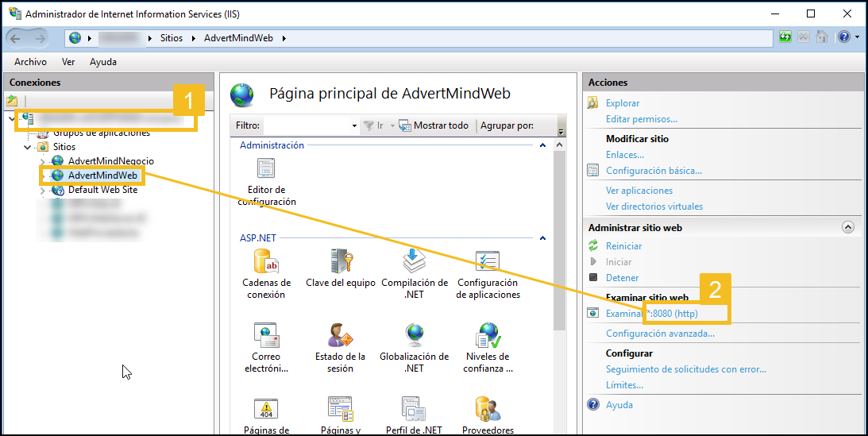Image resolution: width=868 pixels, height=436 pixels.
Task: Open the Ayuda menu
Action: pyautogui.click(x=103, y=62)
